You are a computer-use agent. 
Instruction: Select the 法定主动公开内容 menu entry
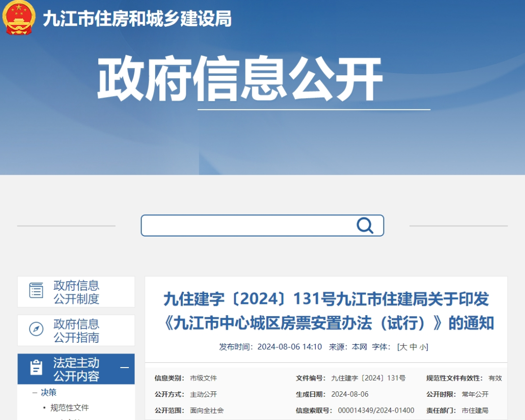pos(76,369)
